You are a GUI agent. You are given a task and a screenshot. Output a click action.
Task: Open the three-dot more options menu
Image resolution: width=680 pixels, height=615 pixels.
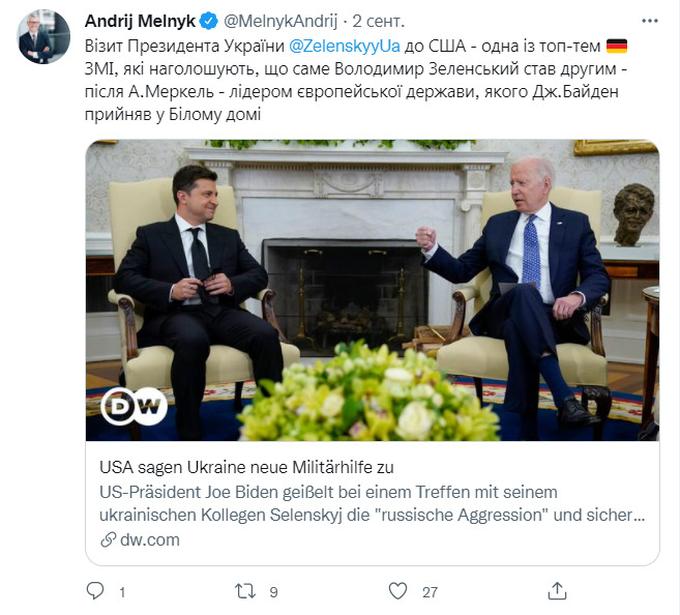pos(649,21)
